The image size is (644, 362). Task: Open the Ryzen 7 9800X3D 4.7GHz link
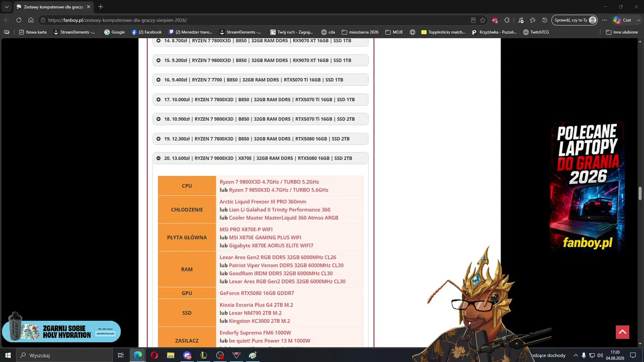[269, 182]
